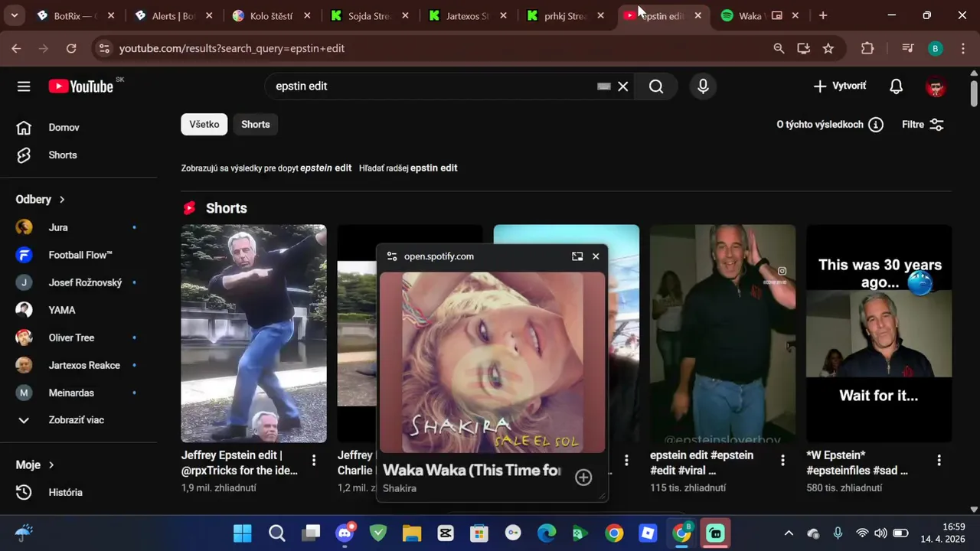Start voice search with microphone icon
The width and height of the screenshot is (980, 551).
[703, 86]
